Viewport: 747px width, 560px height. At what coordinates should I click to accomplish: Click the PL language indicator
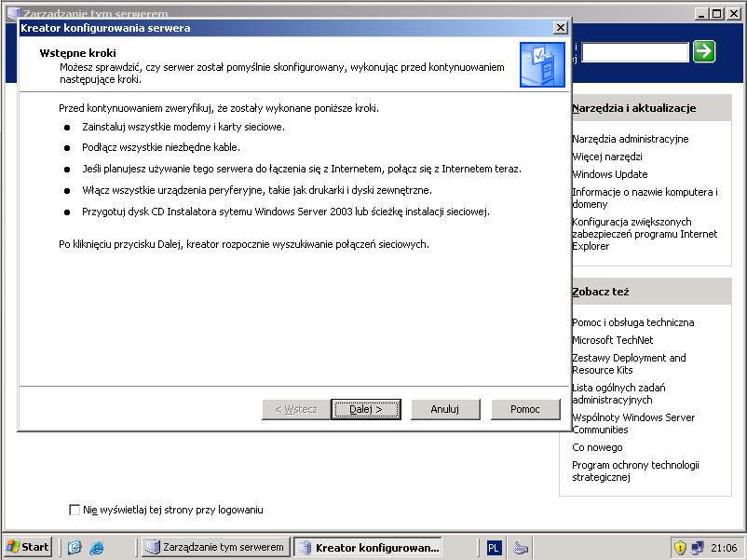(x=493, y=548)
